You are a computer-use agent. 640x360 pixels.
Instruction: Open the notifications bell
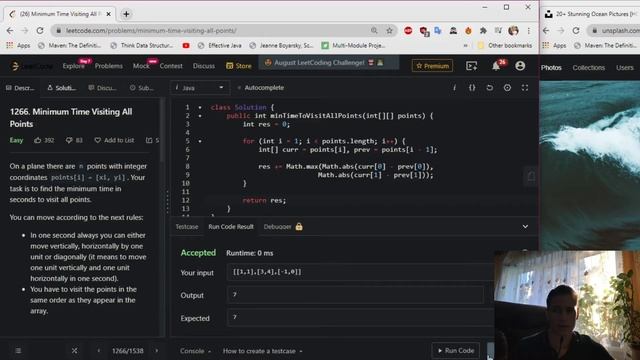[496, 66]
